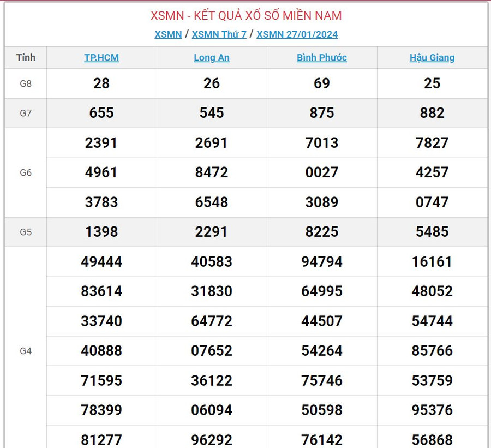
Task: Open the TP.HCM province link
Action: point(101,58)
